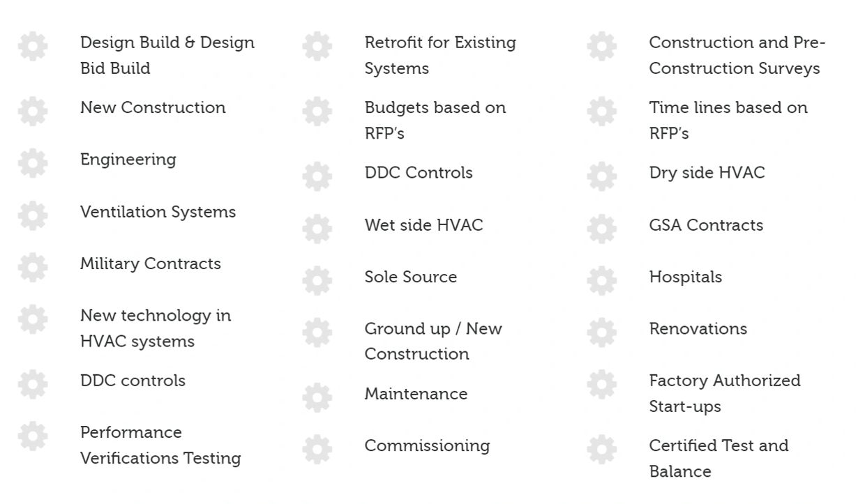The height and width of the screenshot is (504, 865).
Task: Click the Retrofit for Existing Systems text
Action: click(x=440, y=55)
